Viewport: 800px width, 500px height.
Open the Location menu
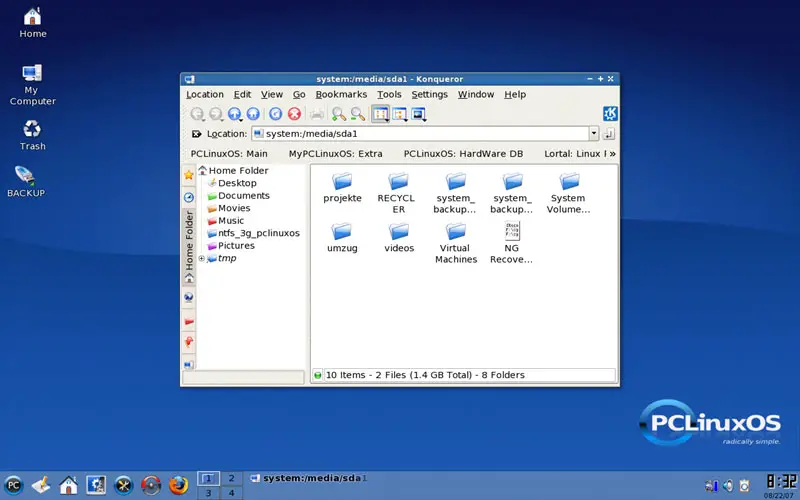point(205,94)
